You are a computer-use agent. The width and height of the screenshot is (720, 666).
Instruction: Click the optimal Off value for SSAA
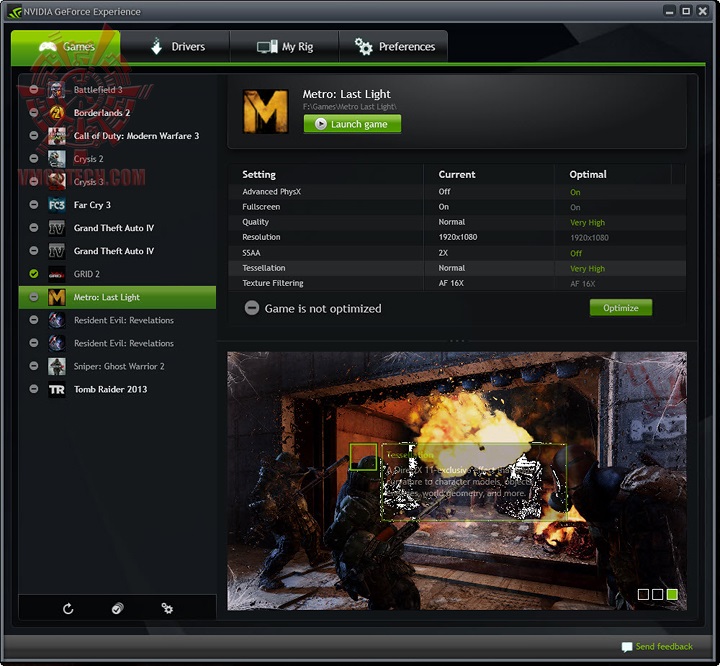(576, 253)
